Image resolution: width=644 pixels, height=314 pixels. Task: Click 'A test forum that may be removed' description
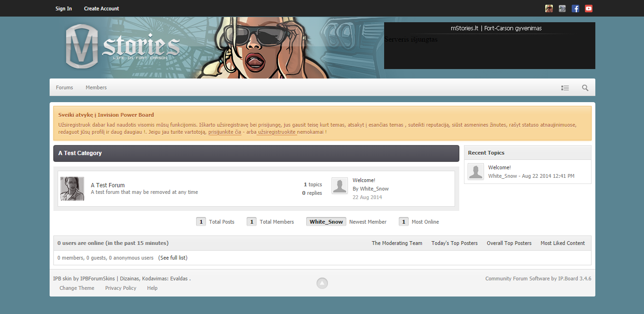(145, 192)
